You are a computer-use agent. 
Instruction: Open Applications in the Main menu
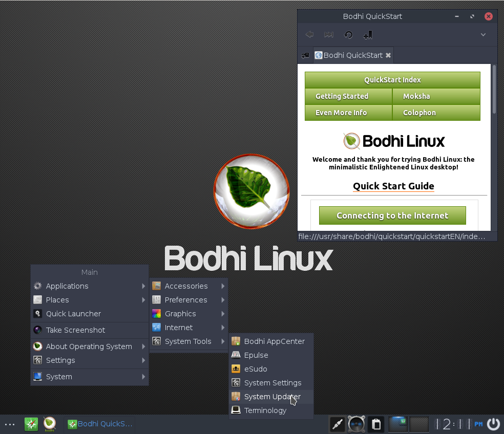(x=90, y=286)
